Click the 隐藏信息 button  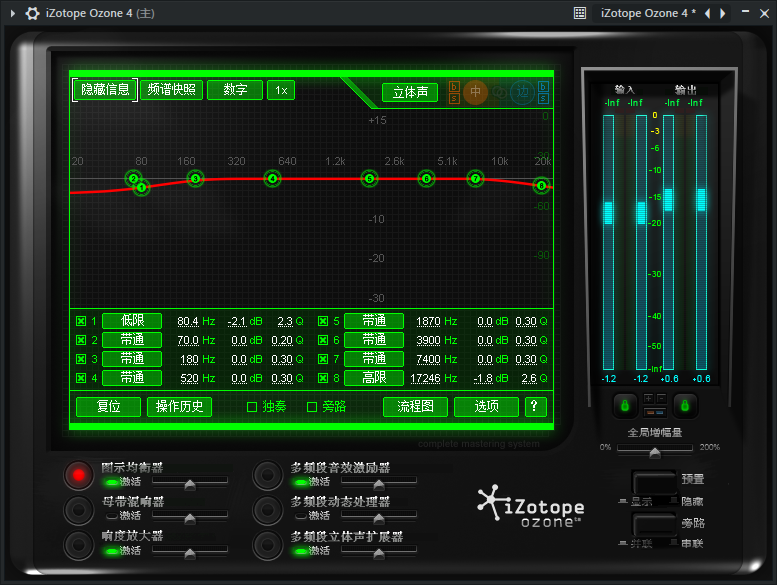point(105,90)
